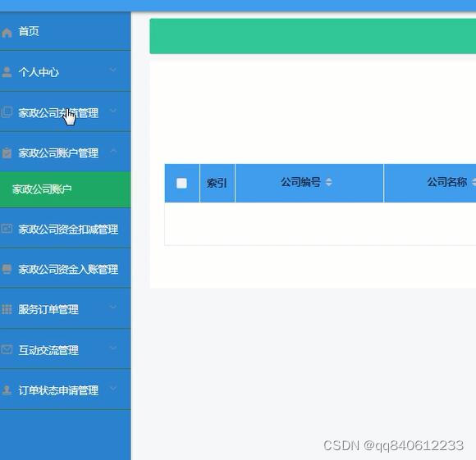Click the 公司名称 column header

[x=430, y=183]
